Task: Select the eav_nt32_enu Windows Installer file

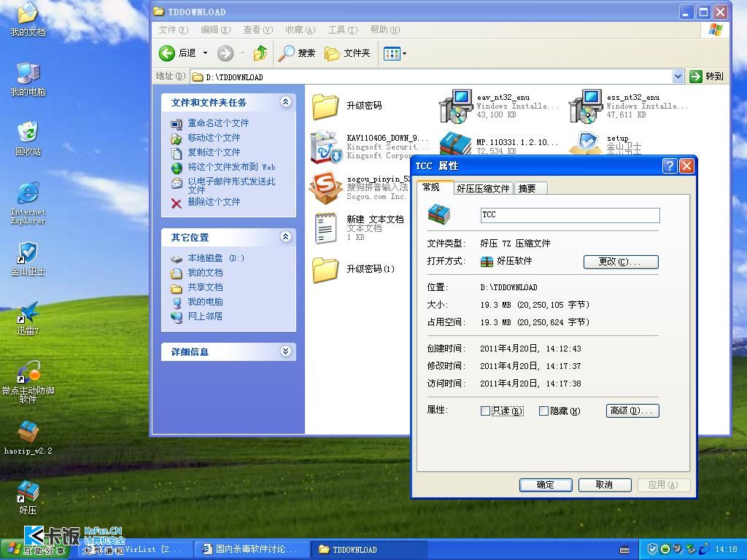Action: point(457,106)
